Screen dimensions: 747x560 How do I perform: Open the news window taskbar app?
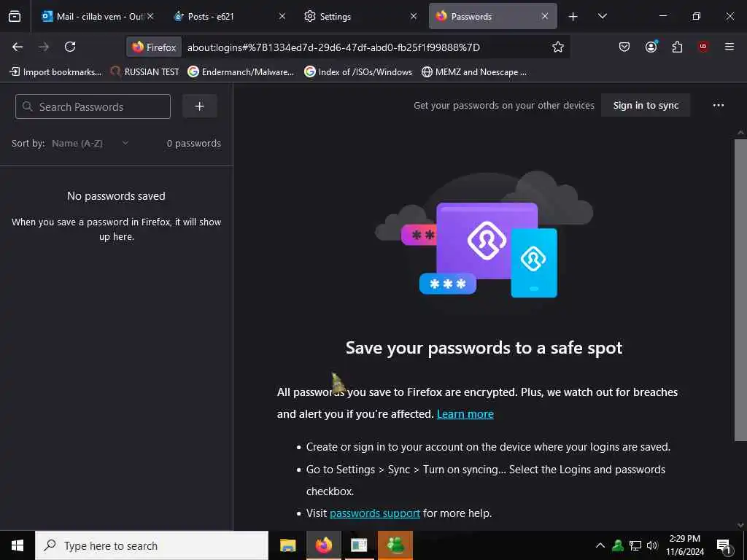click(x=359, y=545)
